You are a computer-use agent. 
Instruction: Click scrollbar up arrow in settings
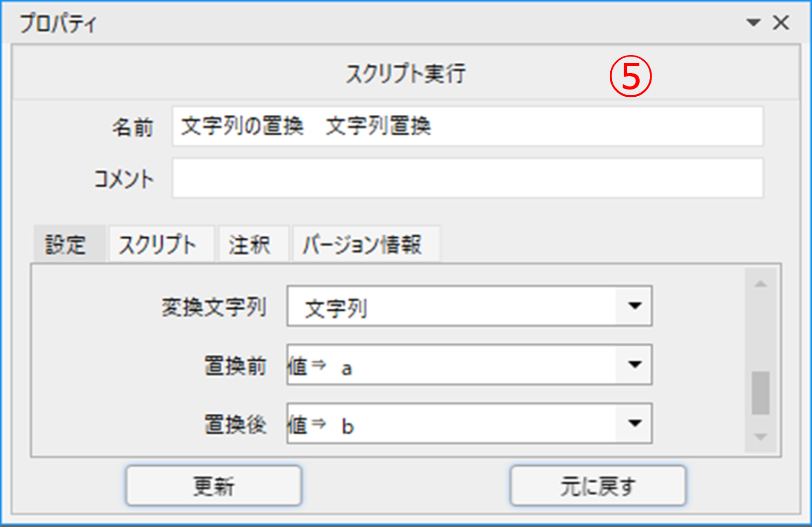pyautogui.click(x=761, y=284)
